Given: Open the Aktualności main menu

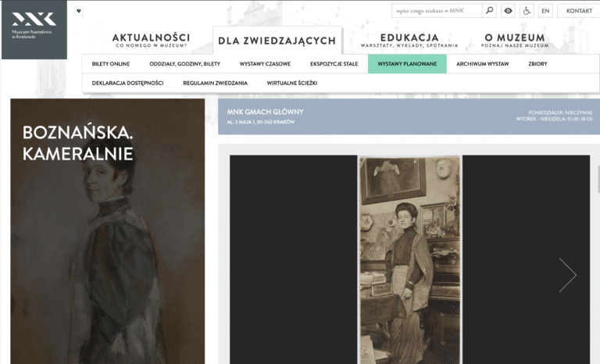Looking at the screenshot, I should tap(151, 40).
